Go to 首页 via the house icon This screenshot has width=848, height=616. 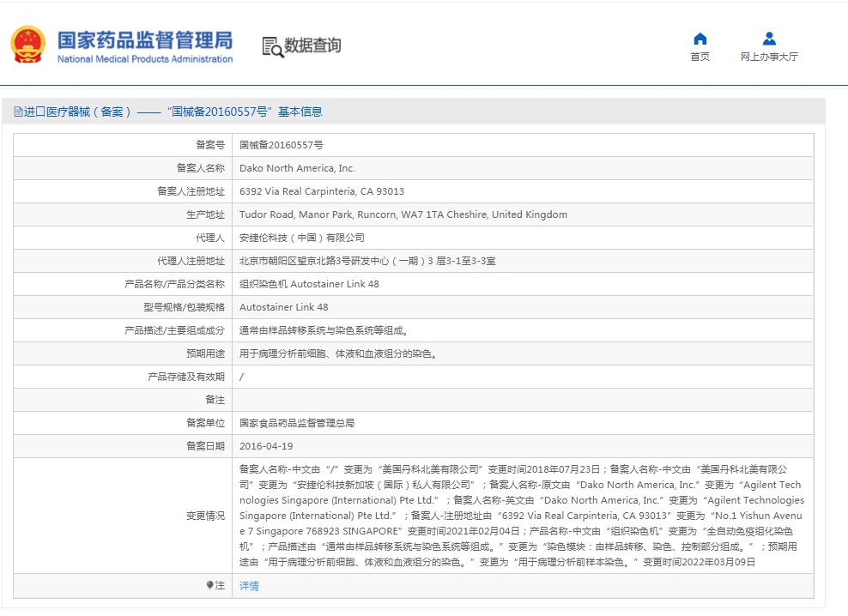pos(700,39)
